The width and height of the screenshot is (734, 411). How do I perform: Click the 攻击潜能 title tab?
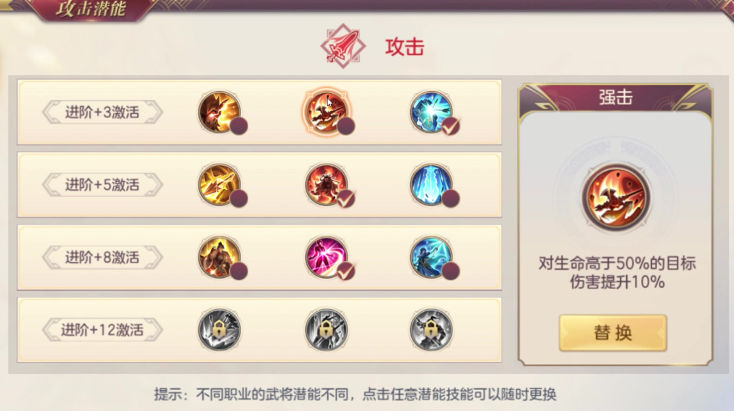tap(91, 9)
